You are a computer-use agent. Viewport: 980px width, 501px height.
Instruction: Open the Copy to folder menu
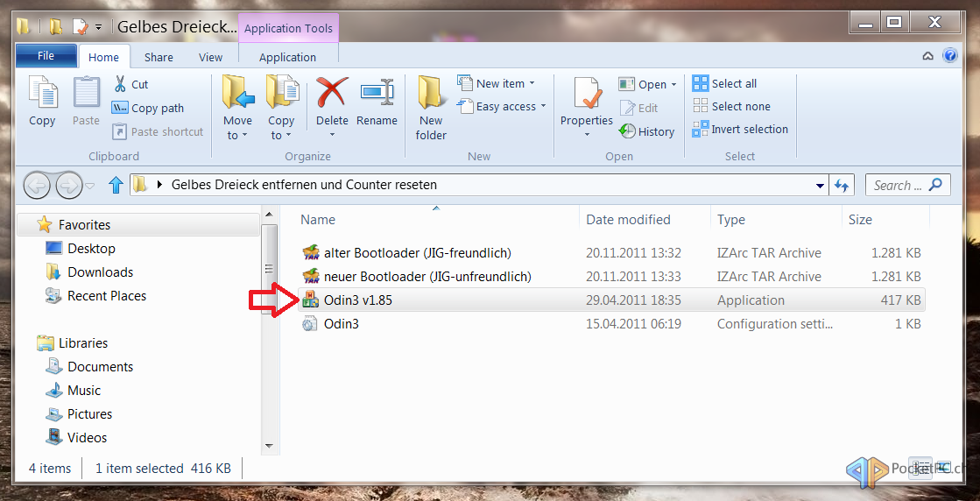pos(280,108)
